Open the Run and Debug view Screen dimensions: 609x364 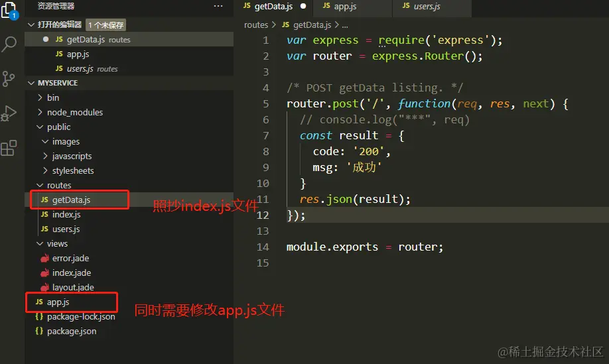pyautogui.click(x=9, y=113)
